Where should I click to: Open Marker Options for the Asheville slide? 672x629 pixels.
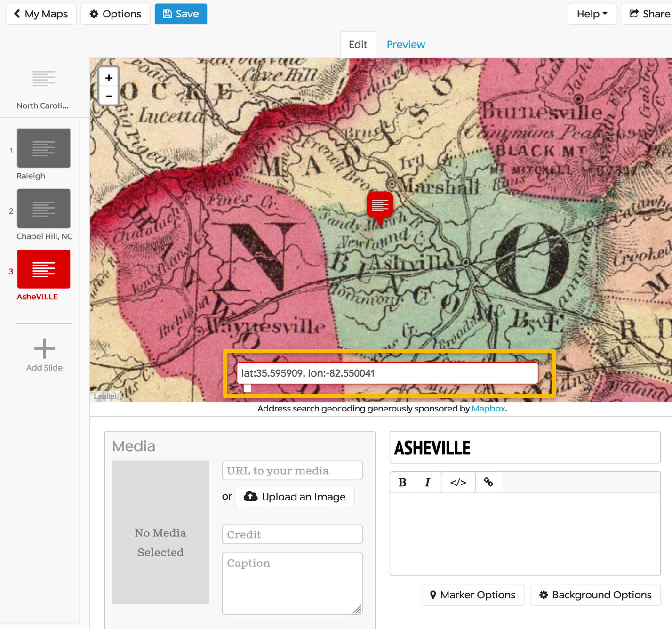(472, 595)
